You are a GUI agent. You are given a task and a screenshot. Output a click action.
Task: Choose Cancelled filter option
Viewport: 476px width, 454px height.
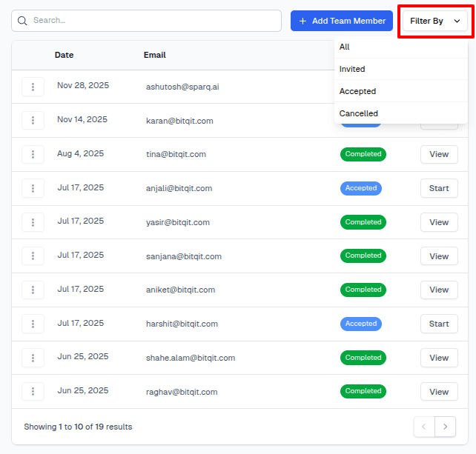400,113
